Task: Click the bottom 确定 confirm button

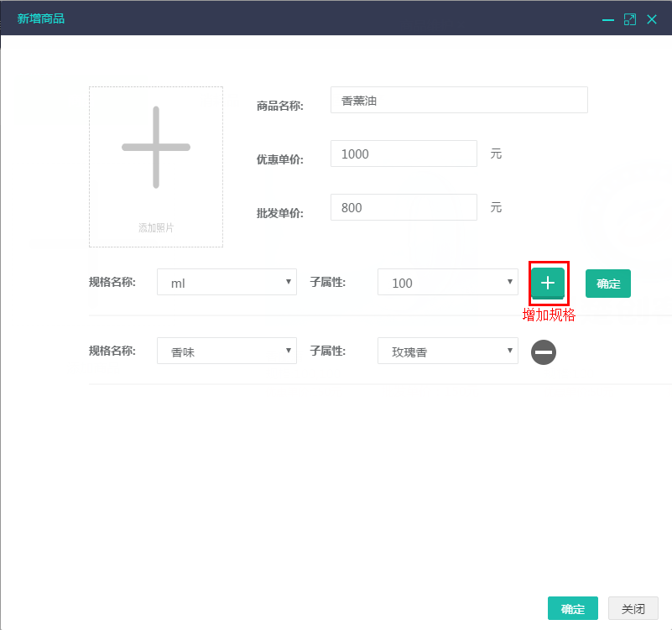Action: (572, 608)
